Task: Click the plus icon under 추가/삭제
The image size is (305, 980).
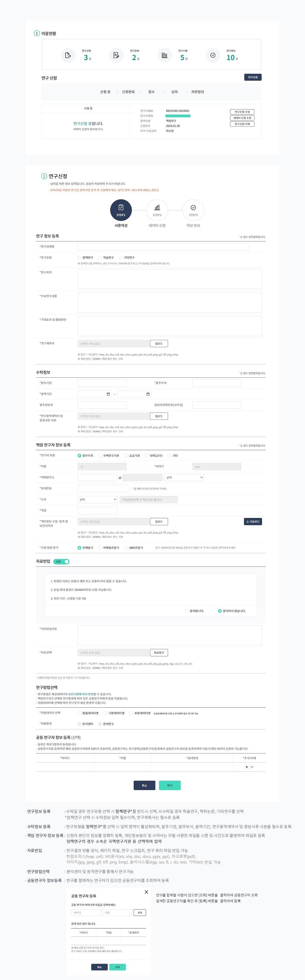Action: pyautogui.click(x=247, y=767)
